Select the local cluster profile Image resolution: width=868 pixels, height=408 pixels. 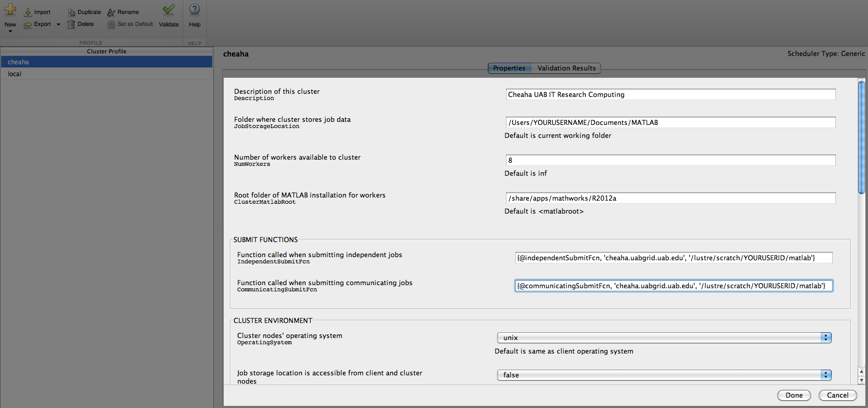point(15,74)
